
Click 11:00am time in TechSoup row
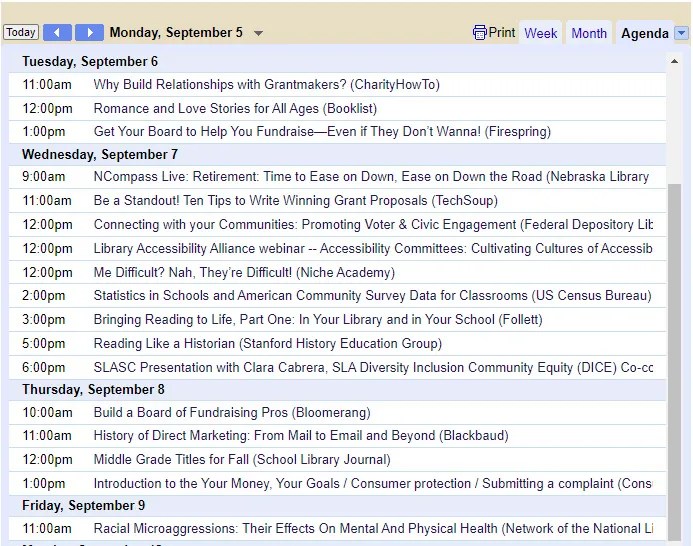point(47,200)
